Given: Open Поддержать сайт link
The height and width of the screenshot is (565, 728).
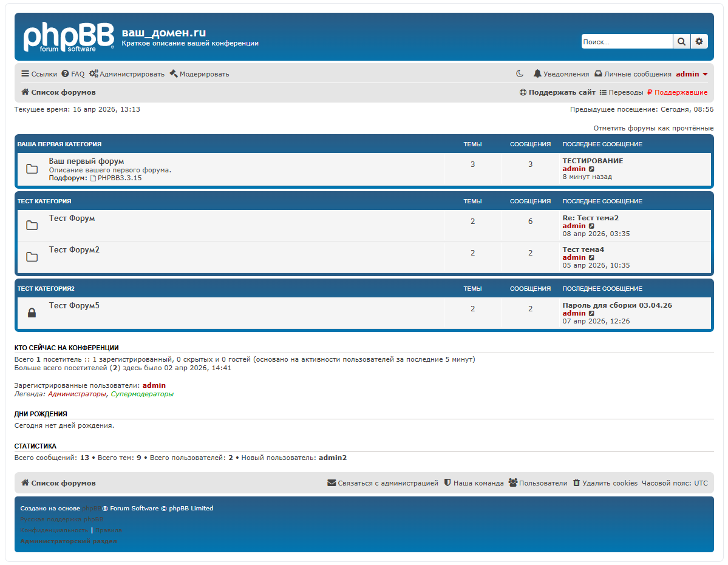Looking at the screenshot, I should click(557, 92).
